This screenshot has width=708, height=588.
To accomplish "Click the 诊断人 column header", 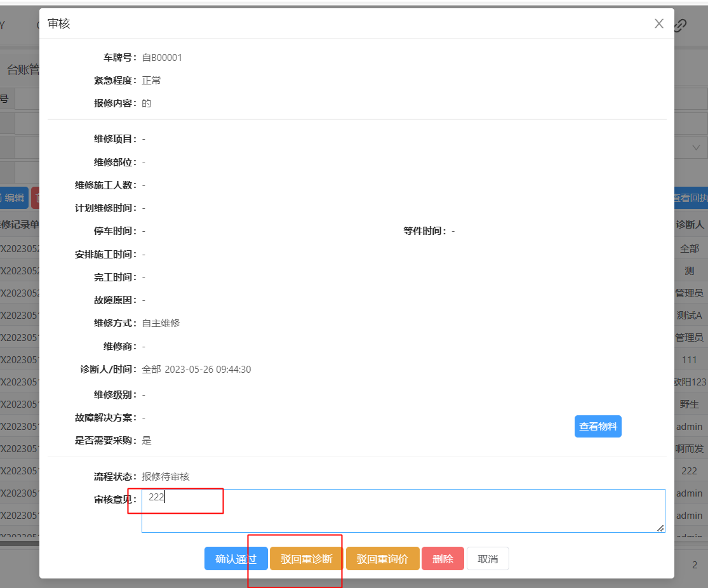I will [x=690, y=225].
